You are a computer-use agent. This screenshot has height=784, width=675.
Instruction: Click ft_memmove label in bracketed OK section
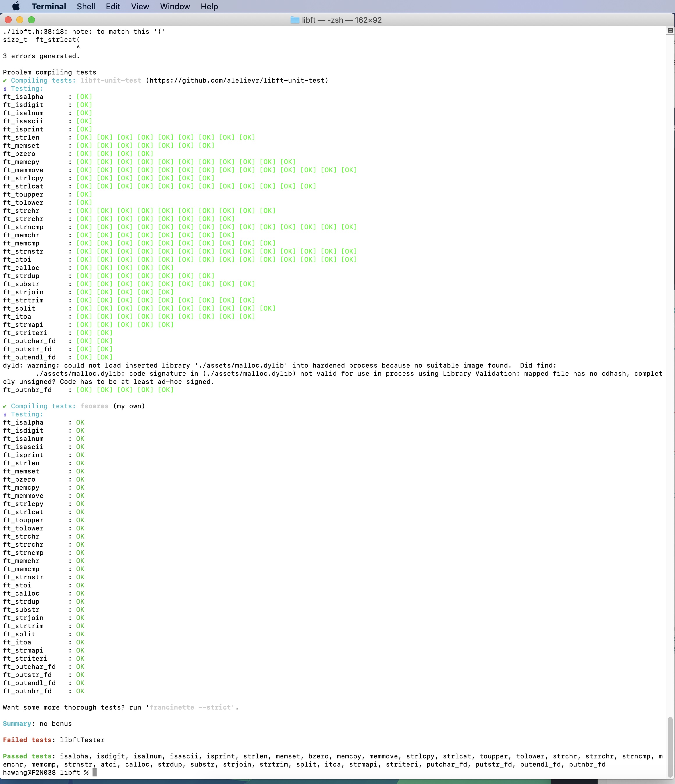23,170
